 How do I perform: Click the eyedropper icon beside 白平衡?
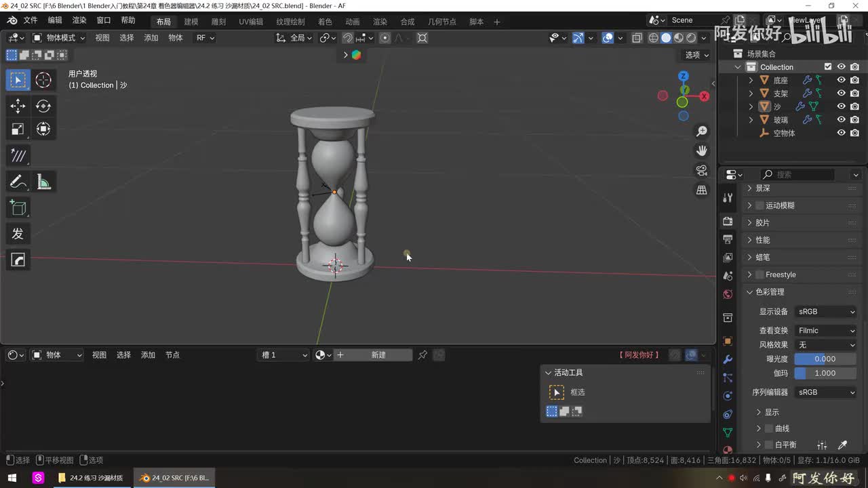pos(843,445)
